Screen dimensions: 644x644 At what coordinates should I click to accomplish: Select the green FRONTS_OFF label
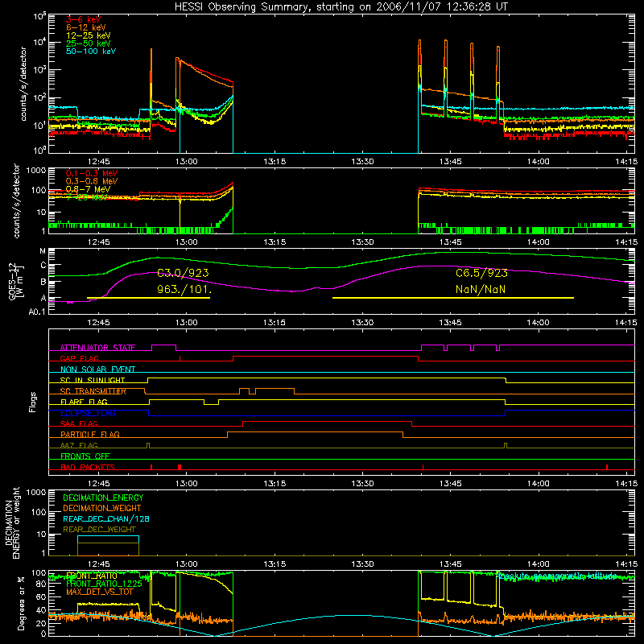tap(85, 456)
